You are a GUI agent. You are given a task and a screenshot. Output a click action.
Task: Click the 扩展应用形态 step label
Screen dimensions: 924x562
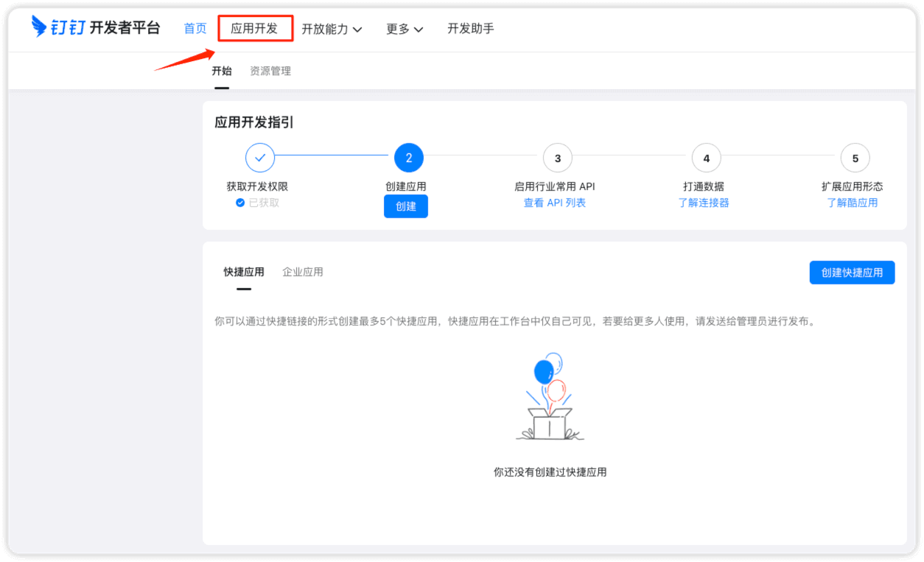coord(853,186)
